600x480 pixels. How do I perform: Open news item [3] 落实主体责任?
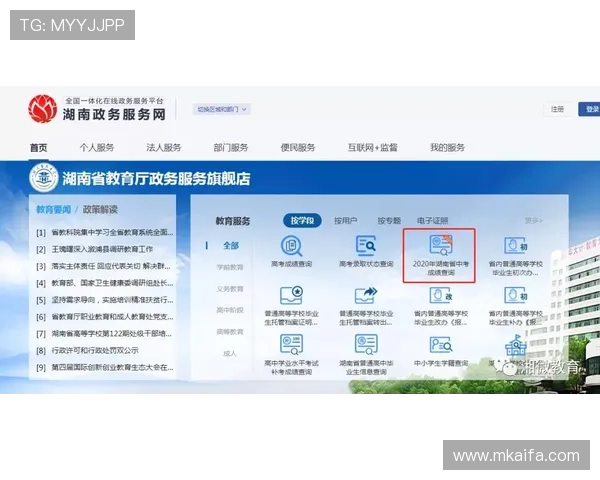[x=103, y=266]
